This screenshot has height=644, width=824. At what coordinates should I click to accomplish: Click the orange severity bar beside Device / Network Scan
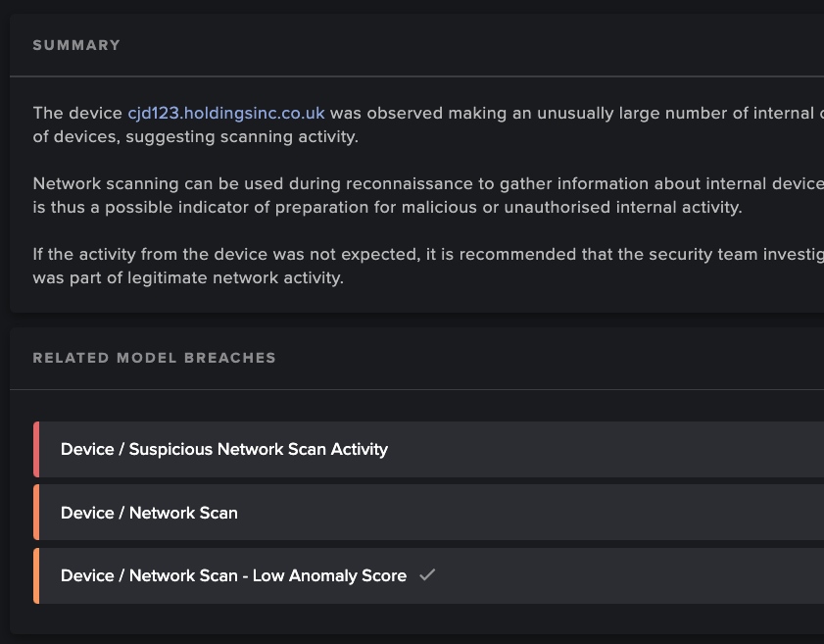[x=35, y=512]
